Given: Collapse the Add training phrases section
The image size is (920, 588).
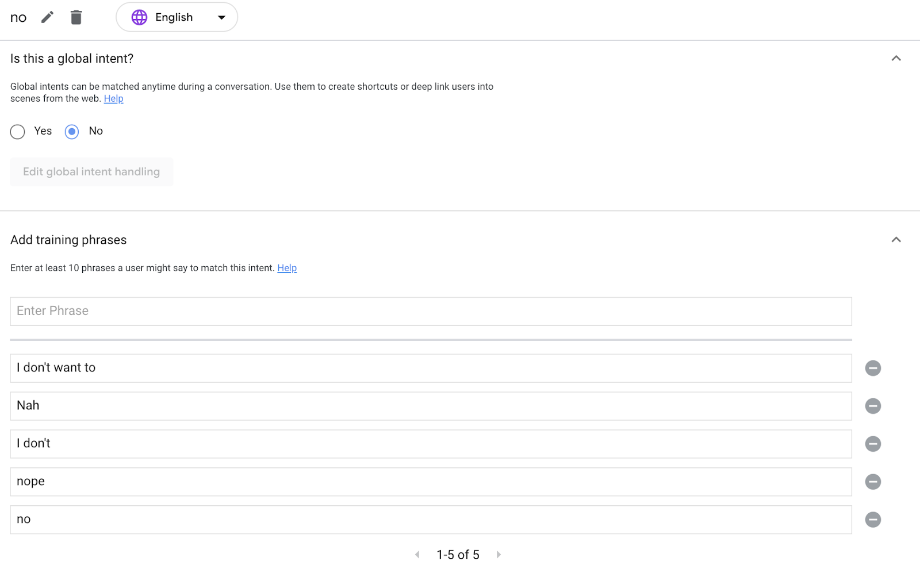Looking at the screenshot, I should 895,240.
